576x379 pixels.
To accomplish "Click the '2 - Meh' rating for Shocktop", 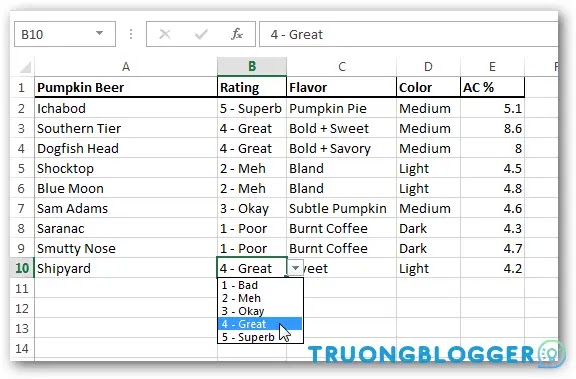I will [x=252, y=168].
